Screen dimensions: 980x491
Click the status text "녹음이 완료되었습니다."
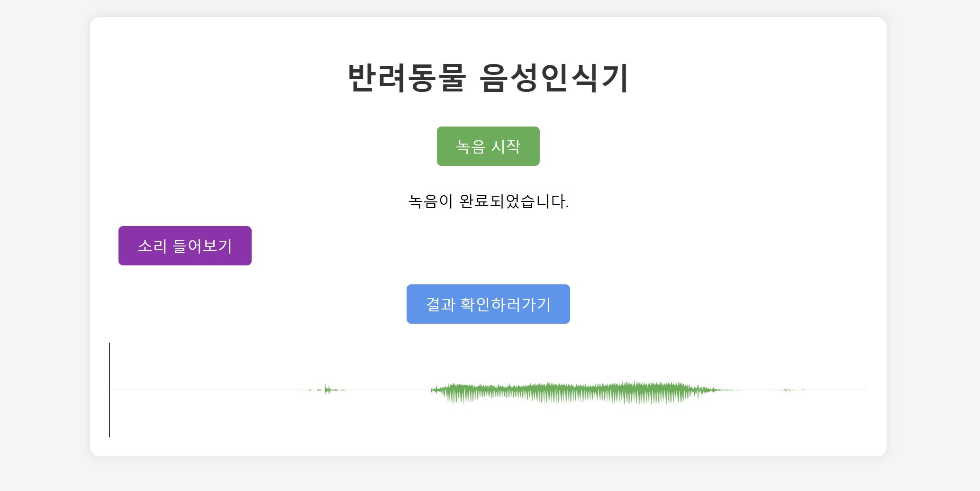pos(488,201)
